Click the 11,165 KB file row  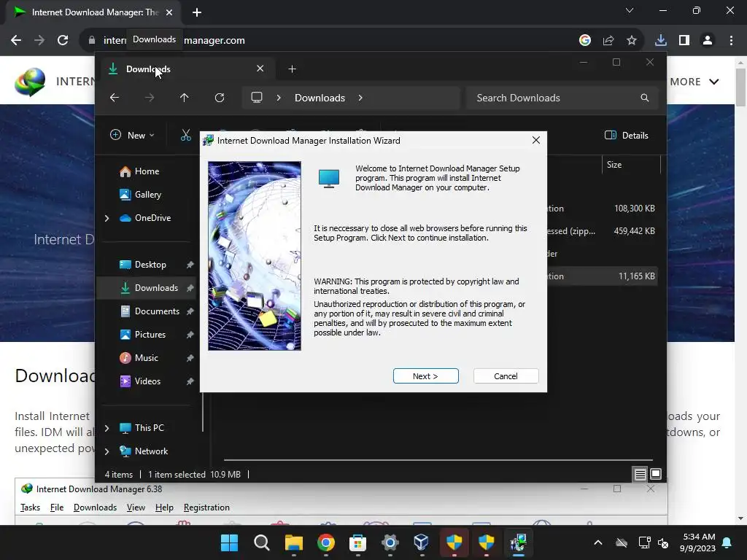(x=603, y=276)
